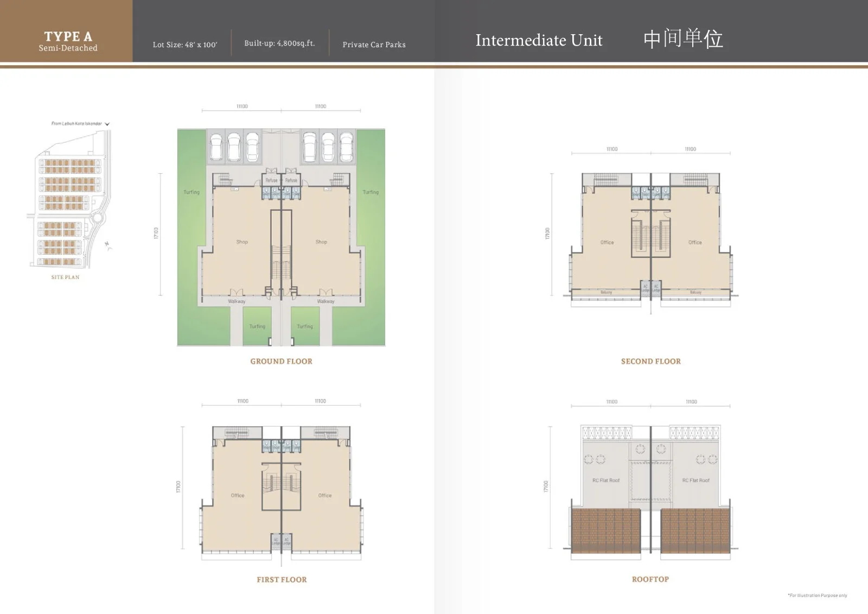Open the site plan thumbnail
Screen dimensions: 868x614
pos(69,198)
